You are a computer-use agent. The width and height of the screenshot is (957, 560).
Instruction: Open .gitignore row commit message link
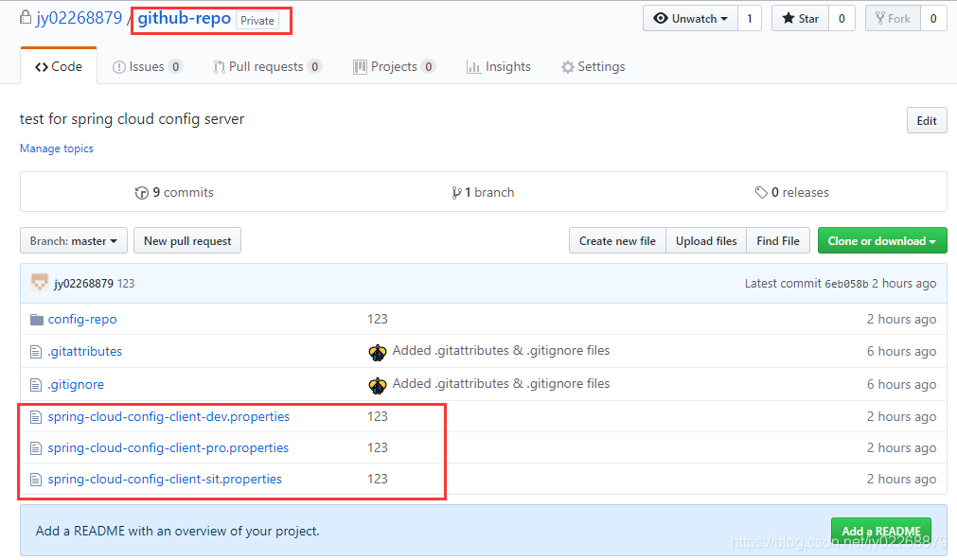[x=501, y=383]
